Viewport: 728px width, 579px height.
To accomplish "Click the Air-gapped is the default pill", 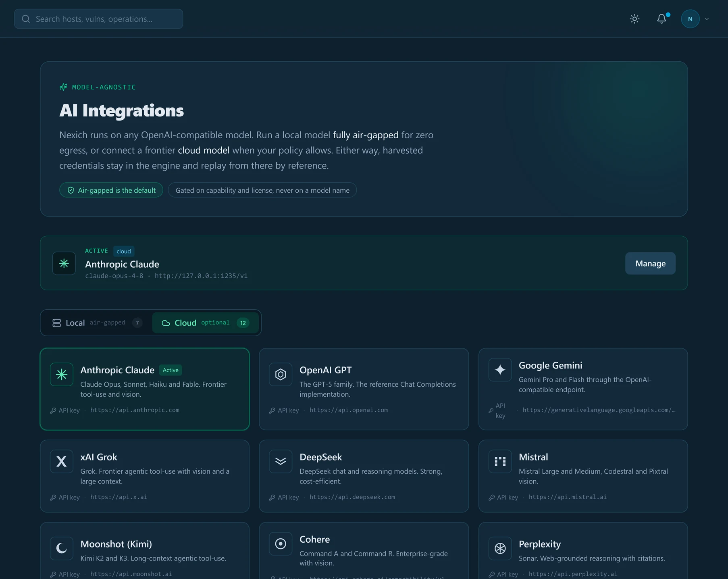I will 111,190.
